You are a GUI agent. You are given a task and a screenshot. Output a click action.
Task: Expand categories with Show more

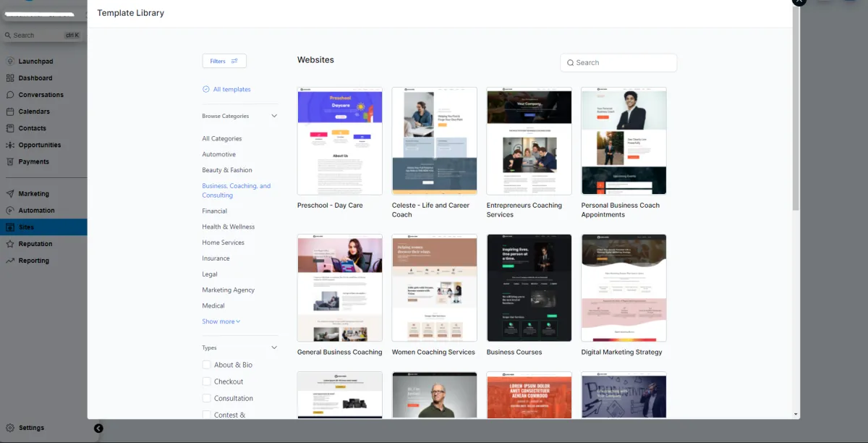(221, 321)
